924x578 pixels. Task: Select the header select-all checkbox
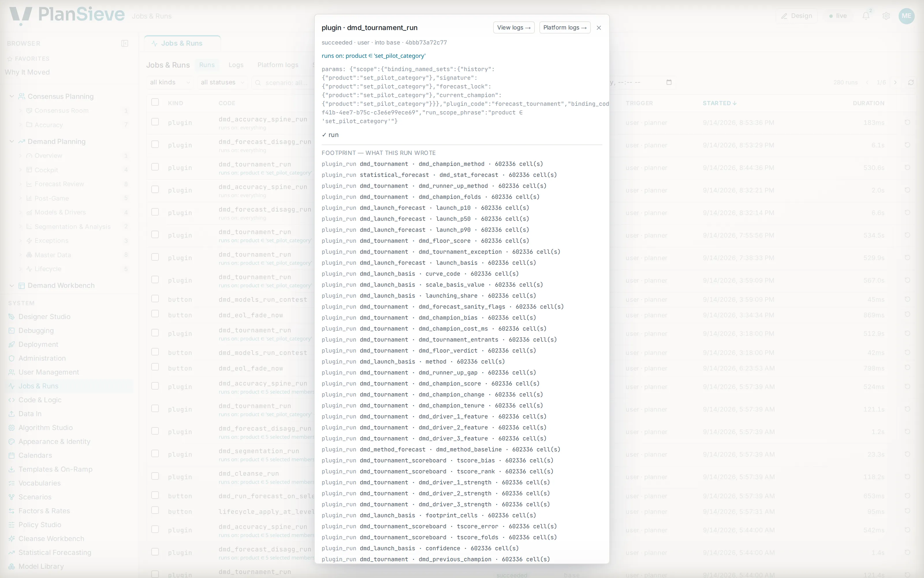155,102
